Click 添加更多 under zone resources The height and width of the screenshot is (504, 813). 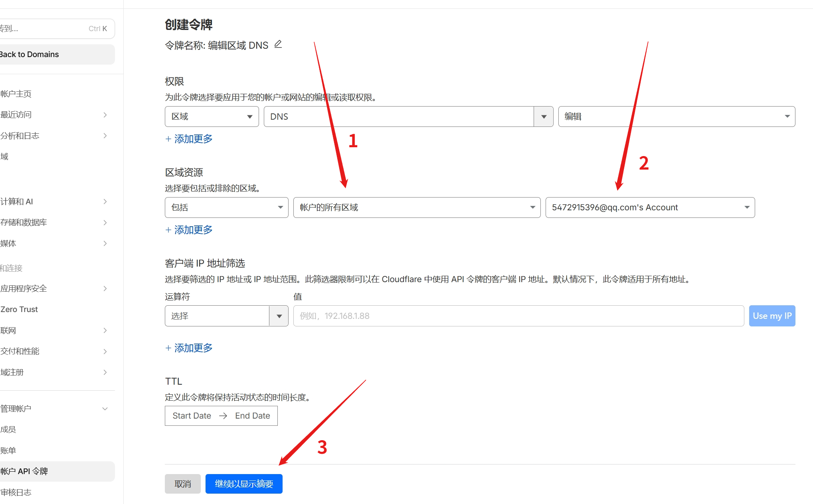click(189, 230)
